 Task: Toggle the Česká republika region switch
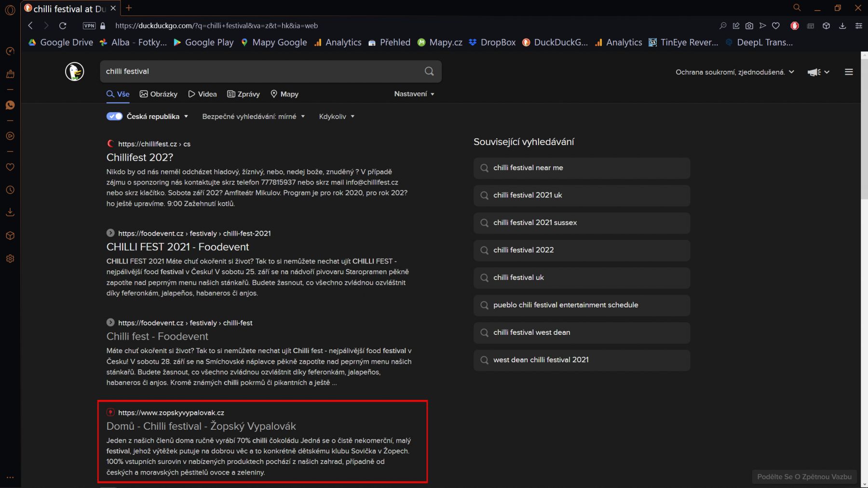[114, 117]
